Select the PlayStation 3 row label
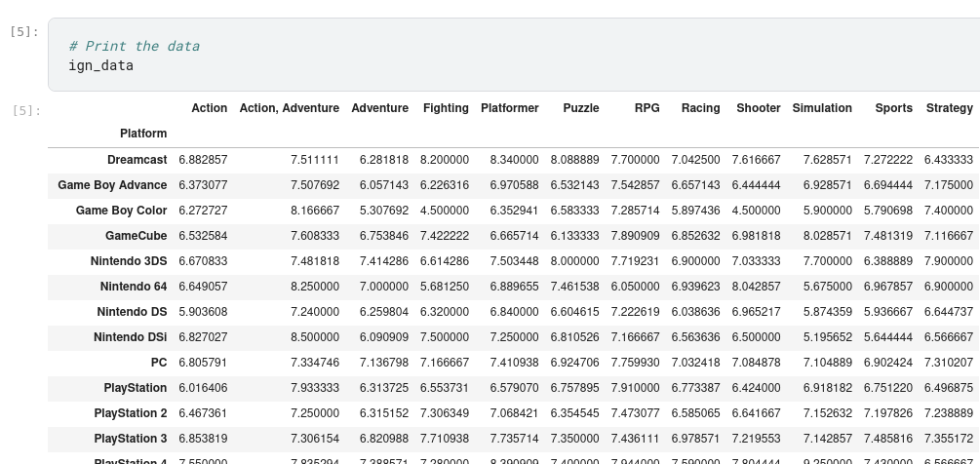This screenshot has height=464, width=980. point(130,439)
